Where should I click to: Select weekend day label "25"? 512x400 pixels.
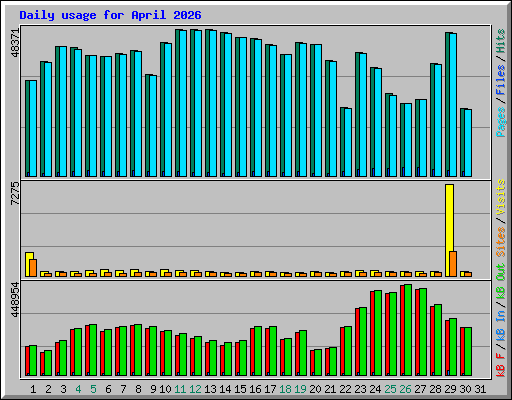pos(390,389)
